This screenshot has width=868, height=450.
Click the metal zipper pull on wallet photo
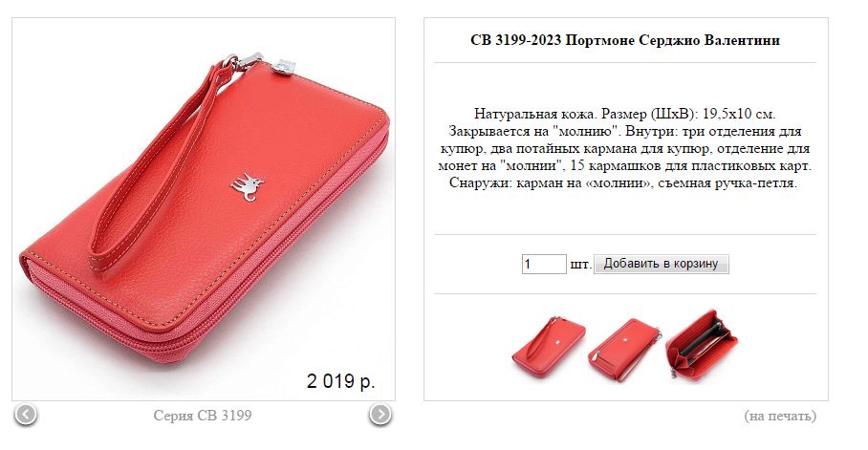[285, 67]
